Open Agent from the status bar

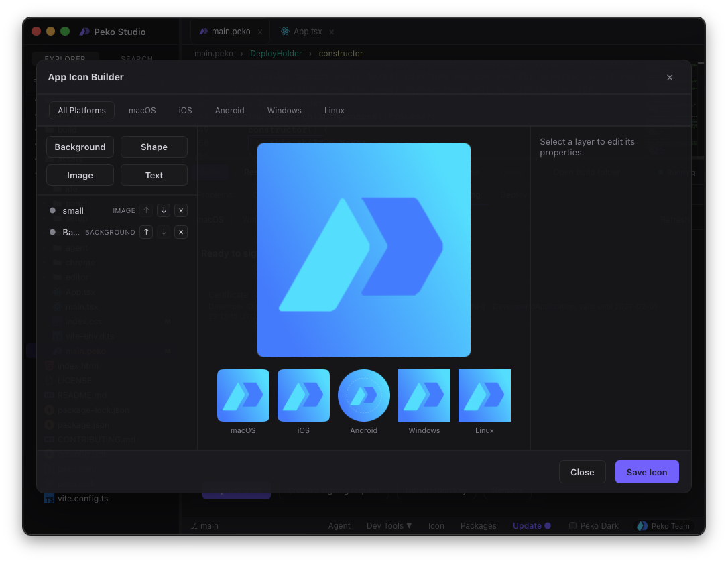click(x=339, y=526)
